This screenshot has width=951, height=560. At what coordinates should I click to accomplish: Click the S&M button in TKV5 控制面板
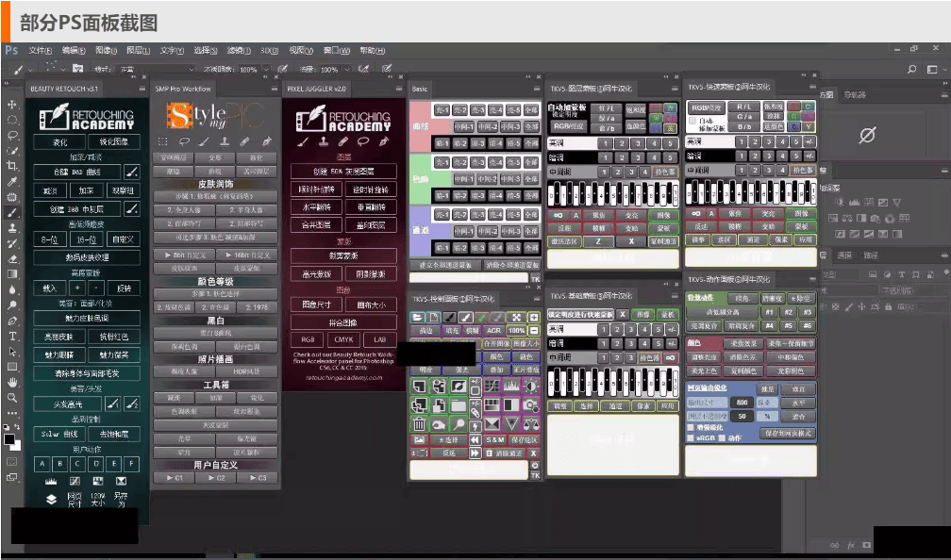(494, 440)
